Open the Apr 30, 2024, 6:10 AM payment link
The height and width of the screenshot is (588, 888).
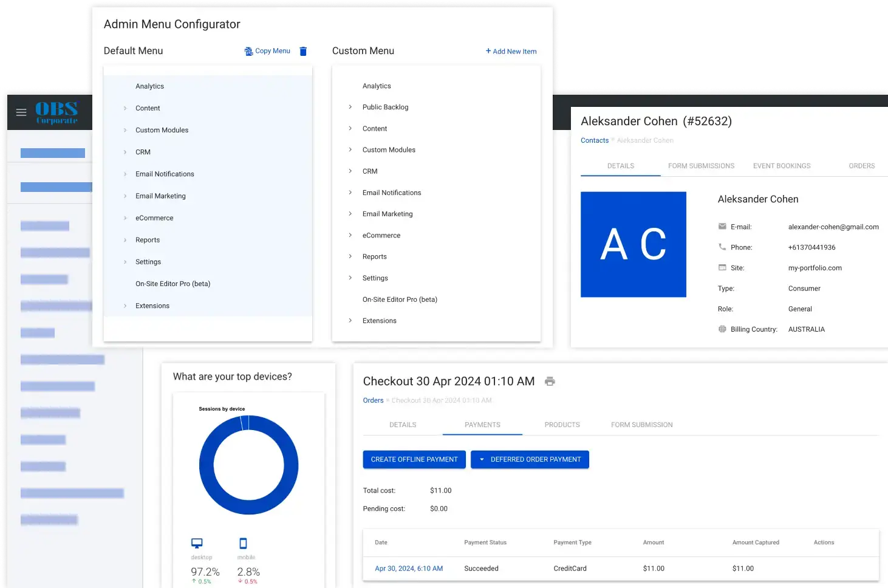tap(408, 569)
